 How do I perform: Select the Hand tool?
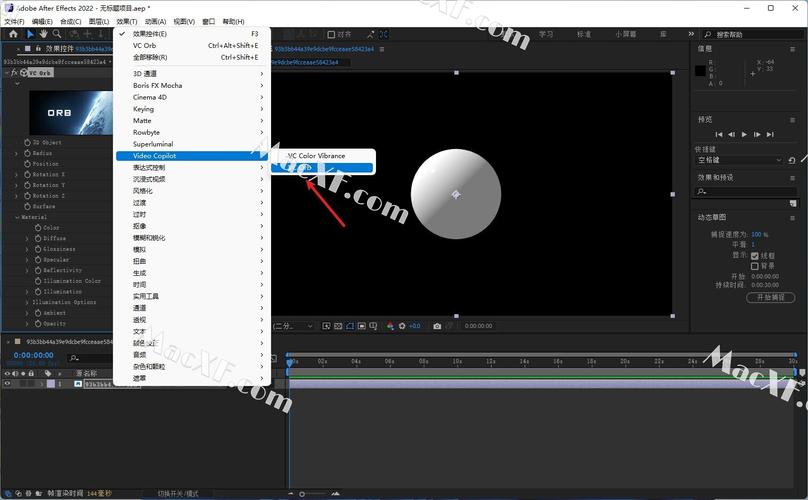click(43, 34)
